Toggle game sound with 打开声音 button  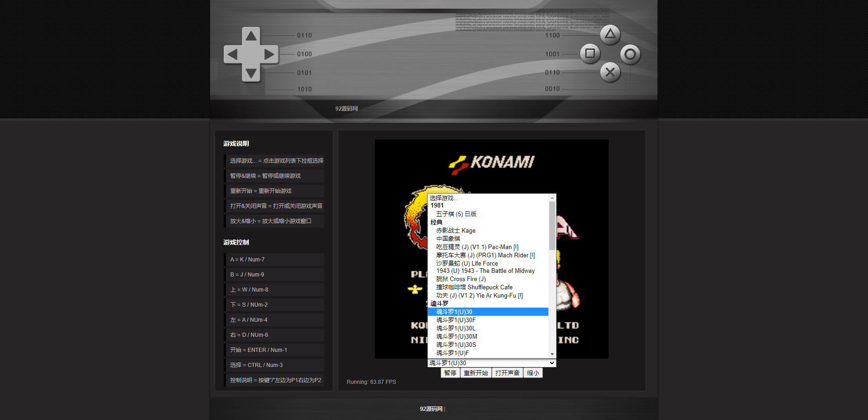pyautogui.click(x=507, y=373)
